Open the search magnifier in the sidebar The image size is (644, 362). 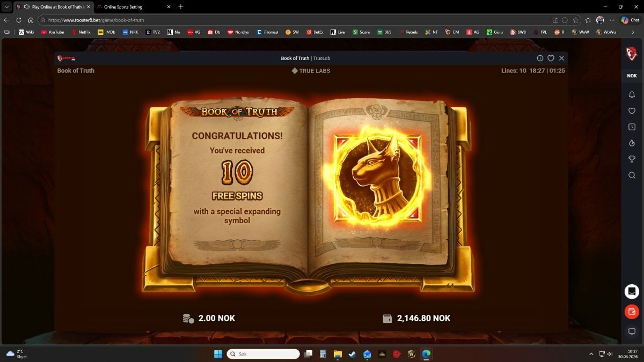(x=632, y=175)
